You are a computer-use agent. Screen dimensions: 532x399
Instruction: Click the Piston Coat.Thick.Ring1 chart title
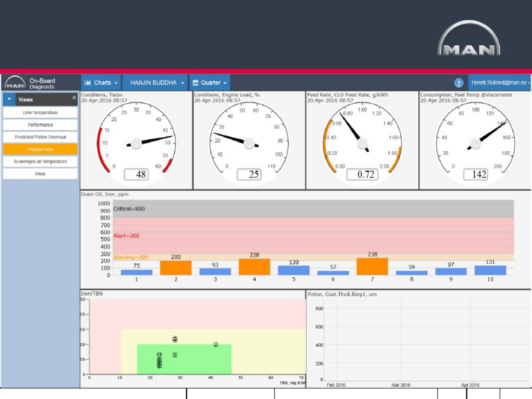pyautogui.click(x=342, y=294)
